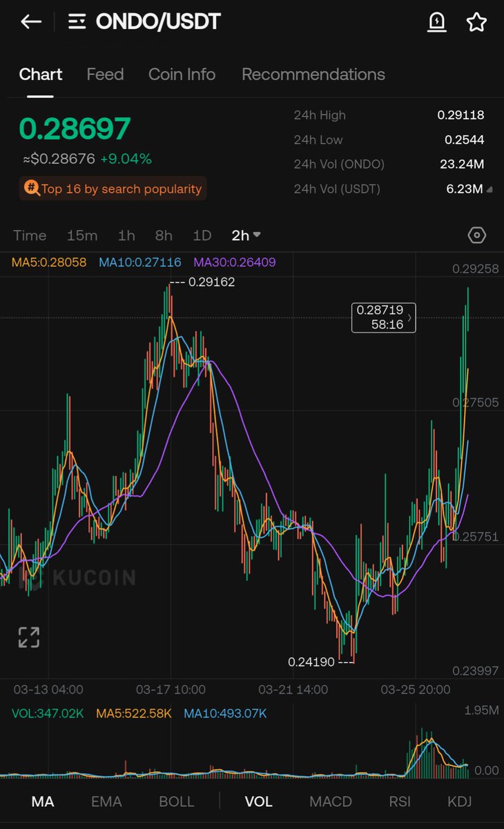Open chart settings hexagon icon
504x829 pixels.
point(477,236)
